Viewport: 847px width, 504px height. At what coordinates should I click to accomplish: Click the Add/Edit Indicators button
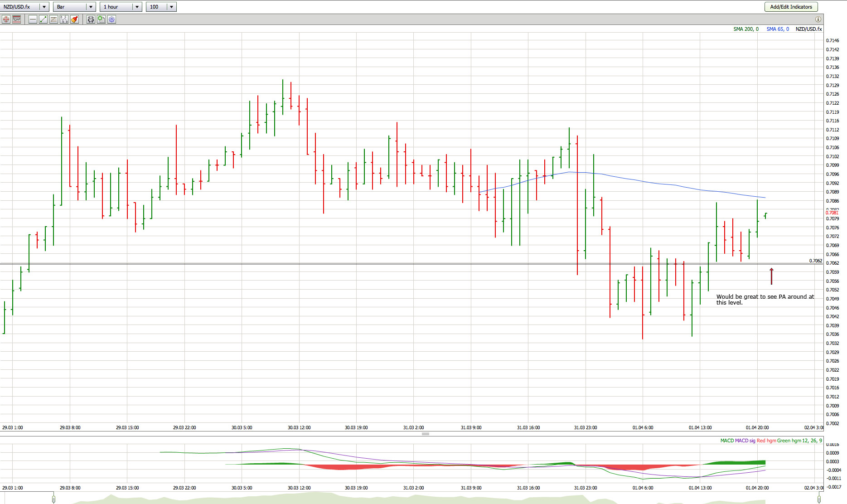coord(791,7)
